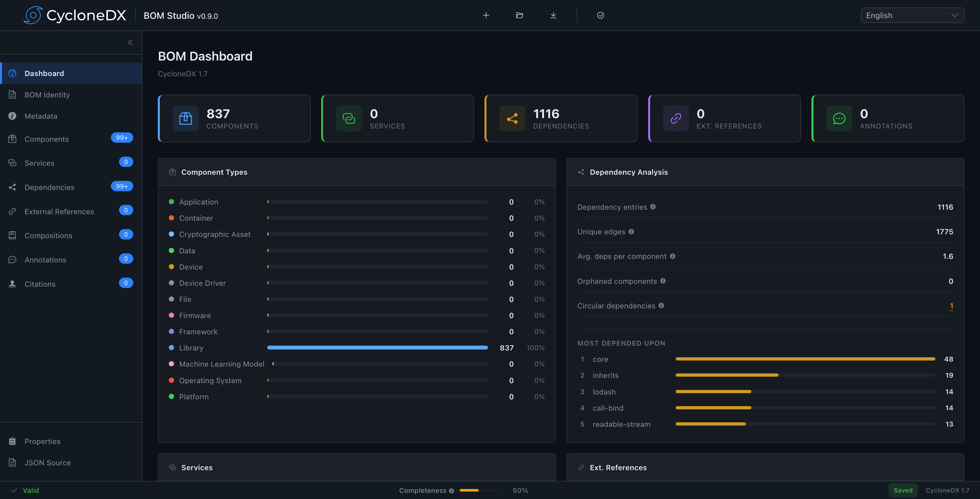The image size is (980, 499).
Task: Click the Saved status badge
Action: (903, 490)
